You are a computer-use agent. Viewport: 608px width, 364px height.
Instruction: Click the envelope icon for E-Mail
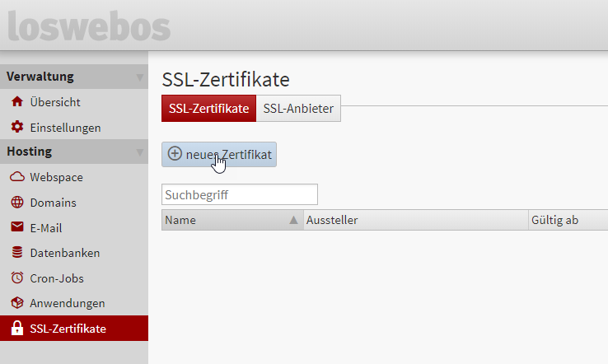[x=16, y=228]
